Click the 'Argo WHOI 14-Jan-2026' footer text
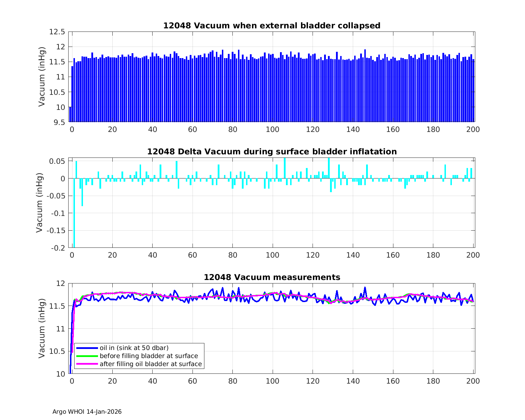The width and height of the screenshot is (525, 420). pos(87,412)
